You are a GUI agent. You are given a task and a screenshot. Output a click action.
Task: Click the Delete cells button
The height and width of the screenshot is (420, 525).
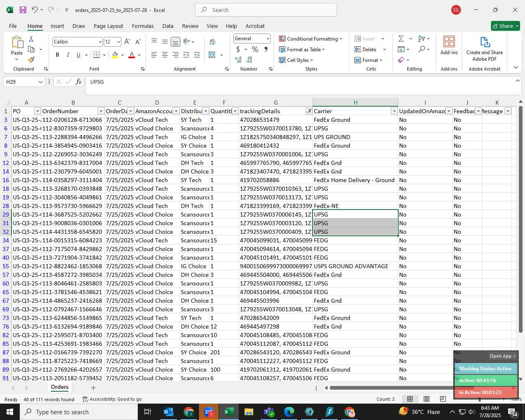pos(366,49)
